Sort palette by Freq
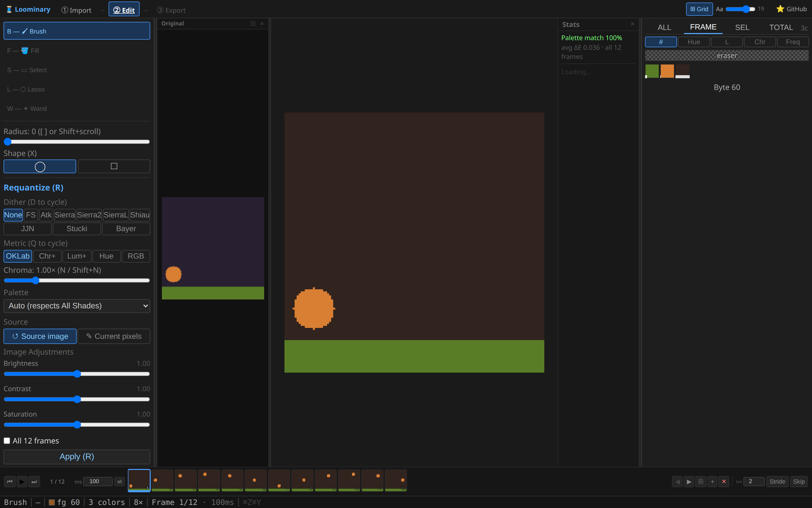Image resolution: width=812 pixels, height=508 pixels. coord(792,42)
